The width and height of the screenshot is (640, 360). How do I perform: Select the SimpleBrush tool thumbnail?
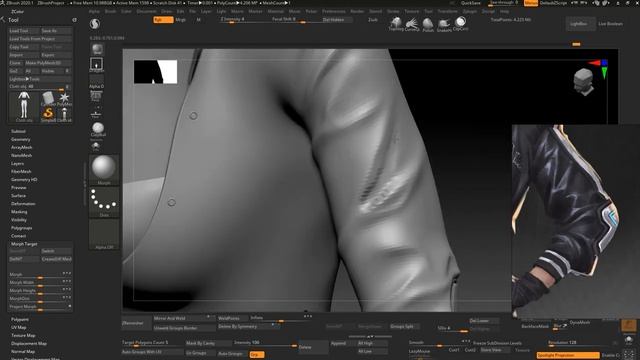(48, 114)
